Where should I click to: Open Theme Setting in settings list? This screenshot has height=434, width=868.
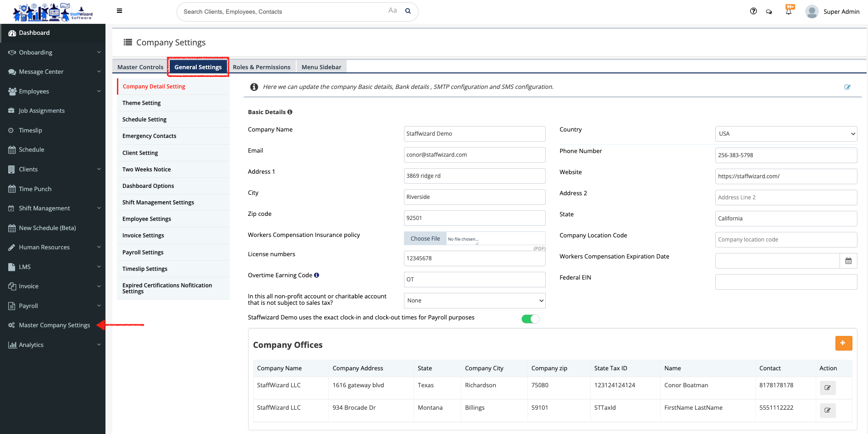click(173, 103)
